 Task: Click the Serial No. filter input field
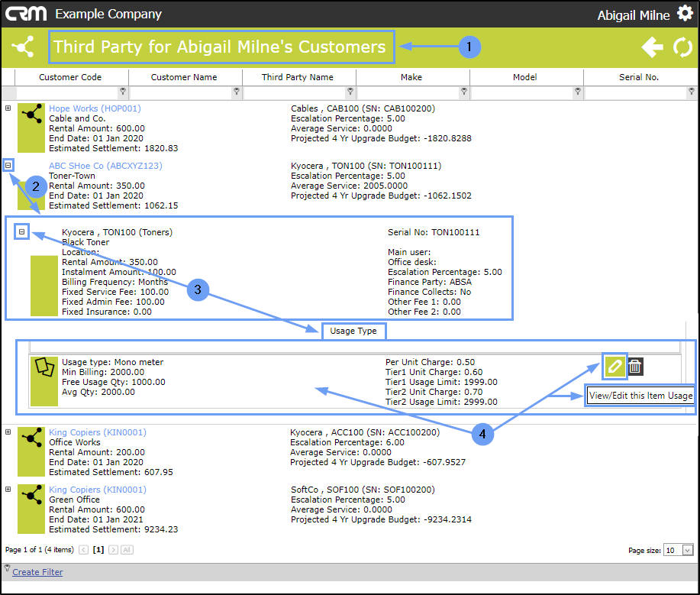tap(636, 92)
